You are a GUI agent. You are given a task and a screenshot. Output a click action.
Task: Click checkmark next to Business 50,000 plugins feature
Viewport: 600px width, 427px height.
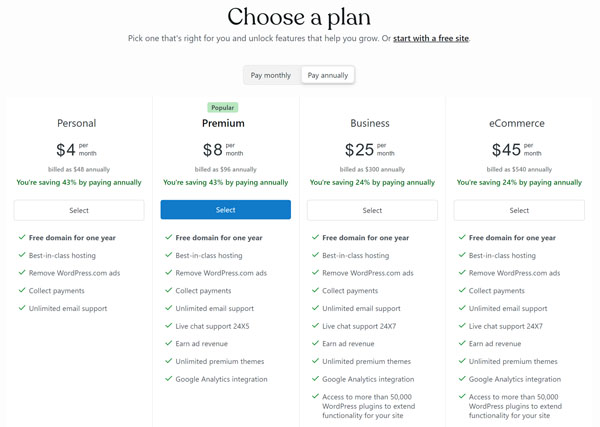click(315, 396)
